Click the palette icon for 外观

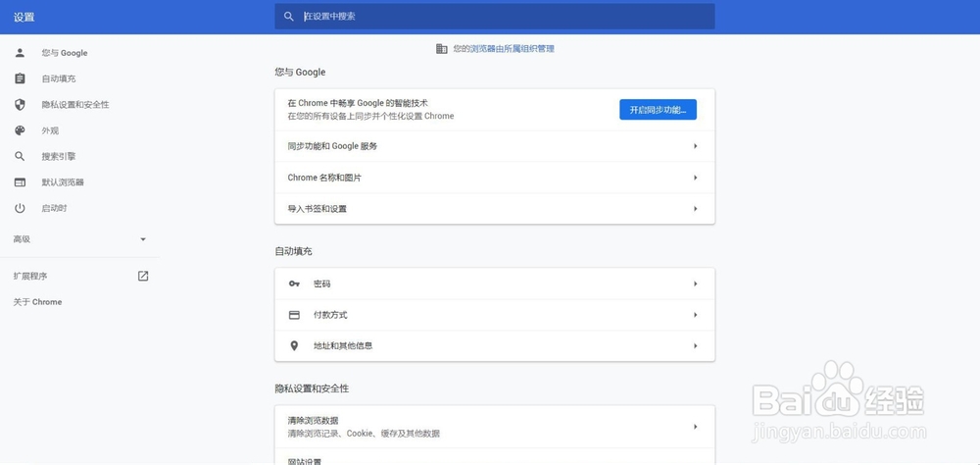tap(20, 130)
